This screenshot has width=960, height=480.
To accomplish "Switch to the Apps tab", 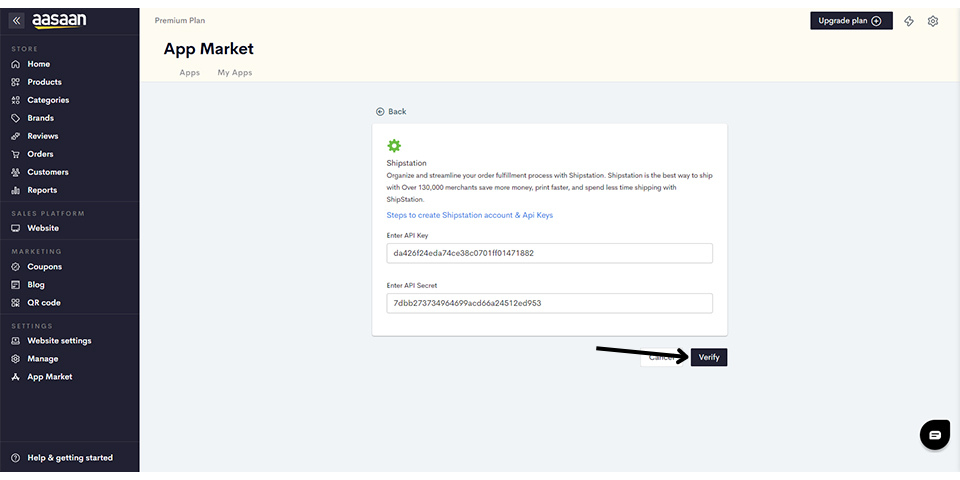I will (190, 72).
